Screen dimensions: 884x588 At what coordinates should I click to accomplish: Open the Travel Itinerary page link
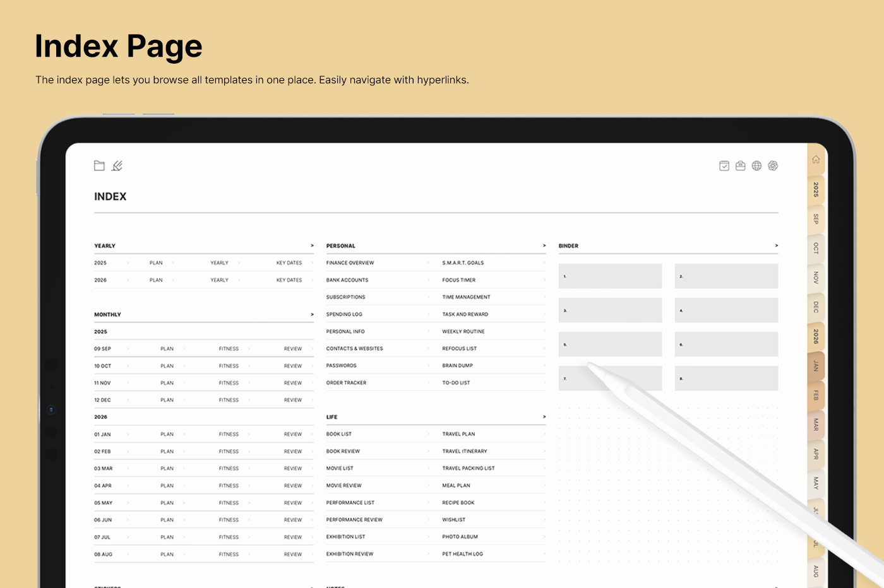pyautogui.click(x=465, y=452)
